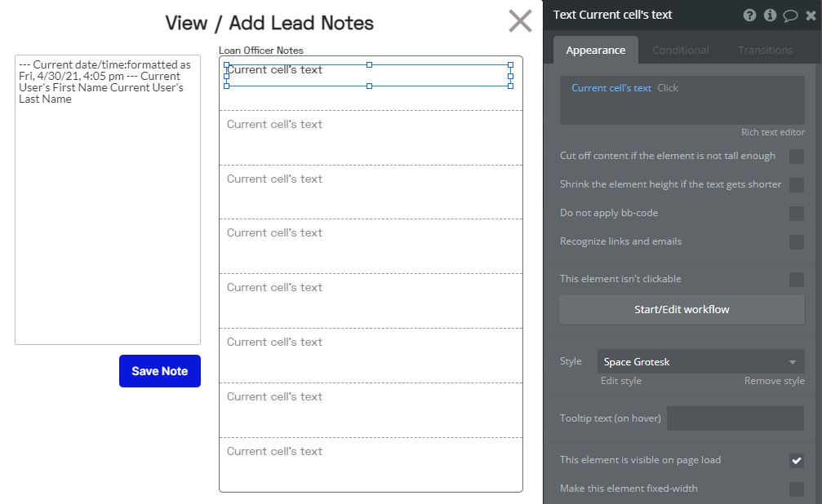Select the text element in the first repeating group cell
Viewport: 822px width, 504px height.
click(x=368, y=76)
